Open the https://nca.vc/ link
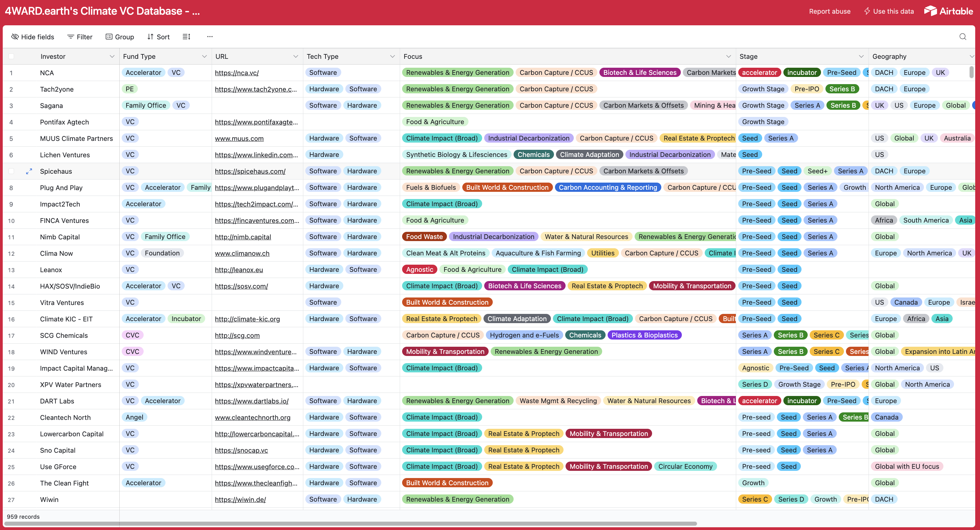This screenshot has height=530, width=980. (x=237, y=73)
